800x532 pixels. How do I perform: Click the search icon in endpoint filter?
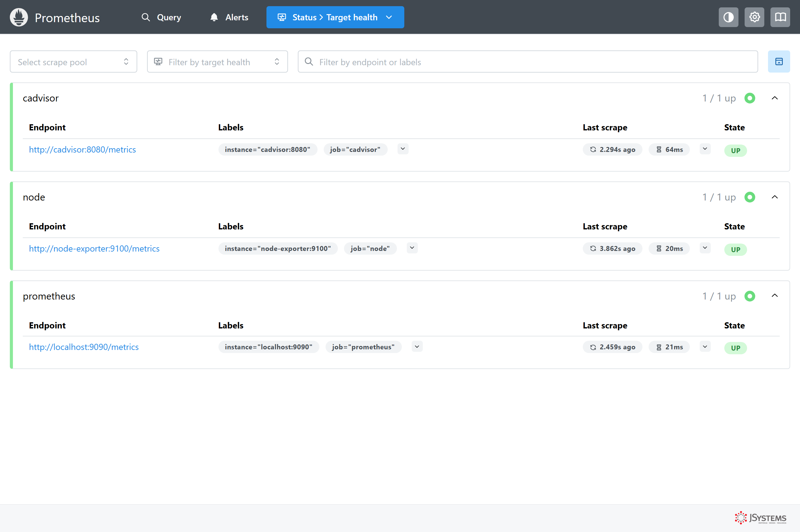click(x=309, y=62)
